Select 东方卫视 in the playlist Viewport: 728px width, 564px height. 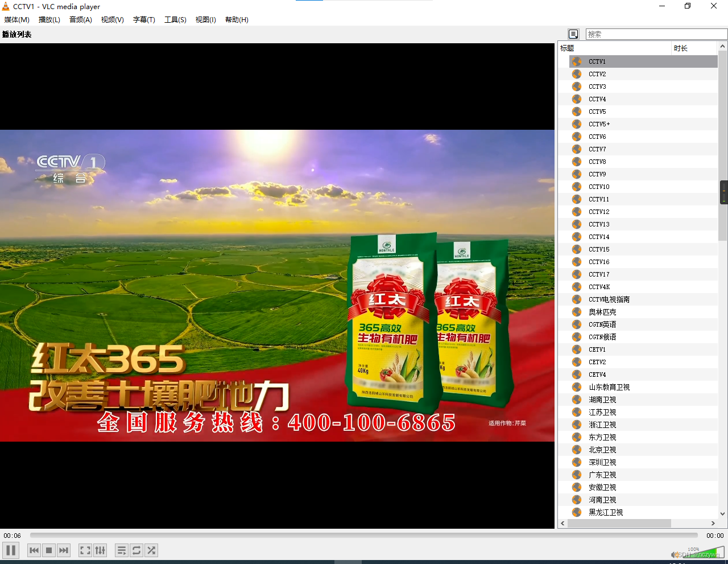tap(643, 437)
